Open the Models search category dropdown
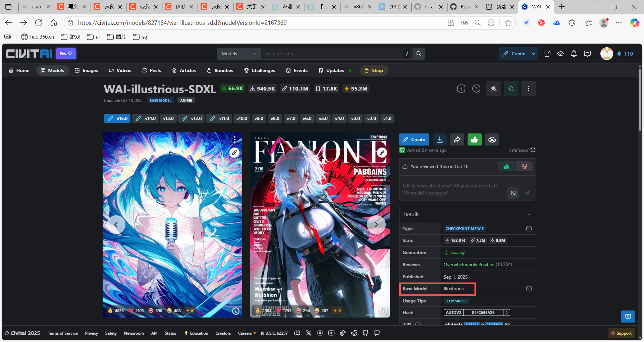Image resolution: width=644 pixels, height=342 pixels. point(239,54)
